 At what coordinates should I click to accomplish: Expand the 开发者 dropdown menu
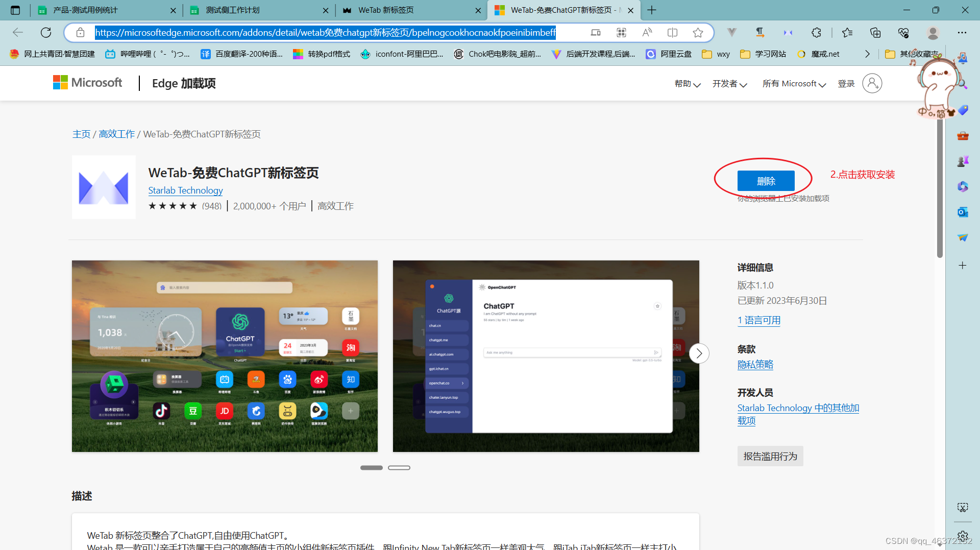point(729,84)
